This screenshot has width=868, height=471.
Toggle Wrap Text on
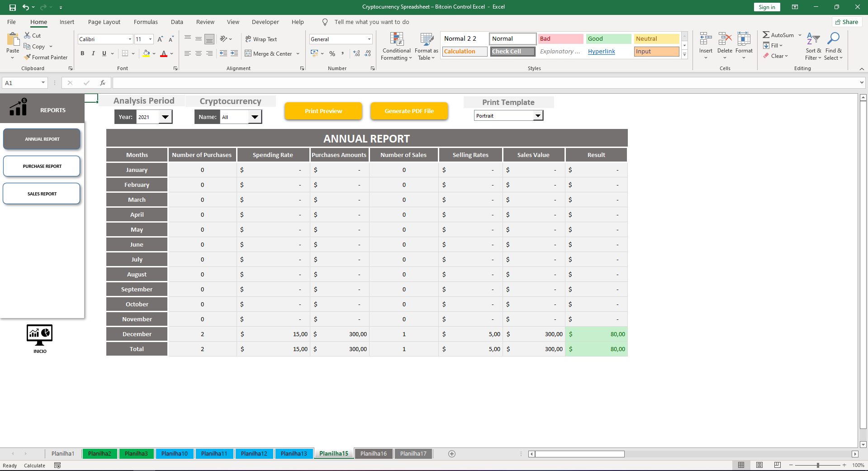pyautogui.click(x=261, y=39)
